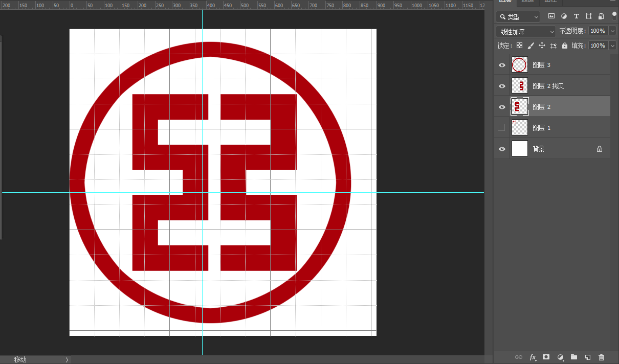
Task: Hide the 背景 layer via eye icon
Action: pyautogui.click(x=502, y=149)
